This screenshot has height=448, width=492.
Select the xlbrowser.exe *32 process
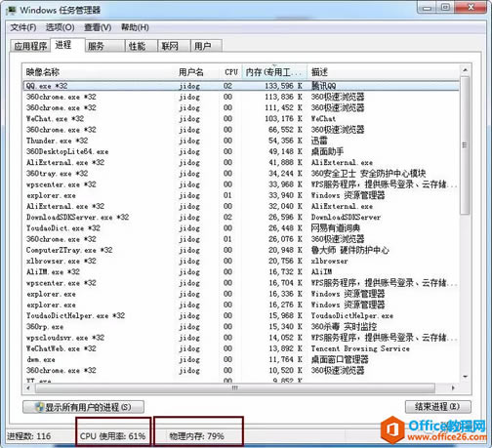coord(241,261)
